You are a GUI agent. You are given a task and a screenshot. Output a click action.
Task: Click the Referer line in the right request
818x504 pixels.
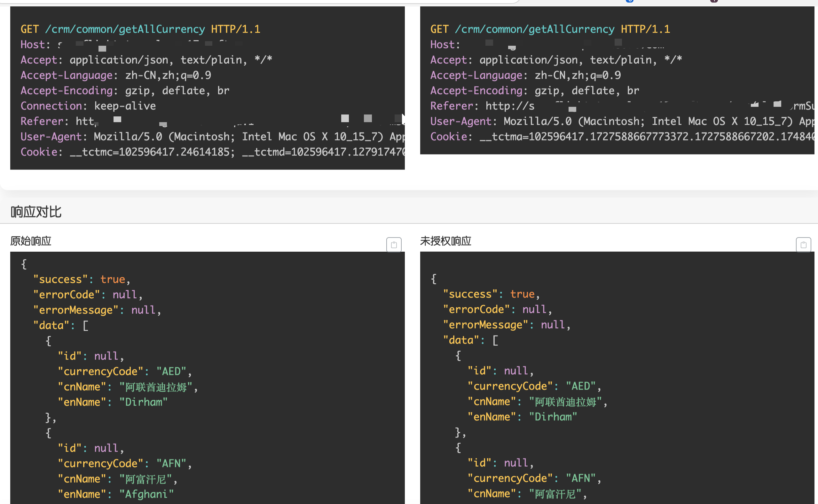click(482, 106)
